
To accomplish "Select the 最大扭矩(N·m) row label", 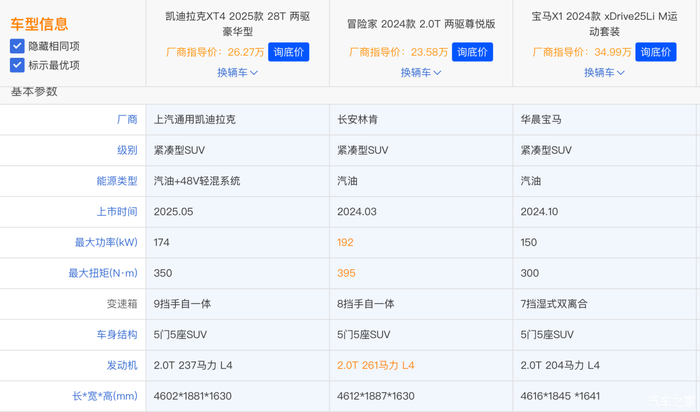I will 103,273.
